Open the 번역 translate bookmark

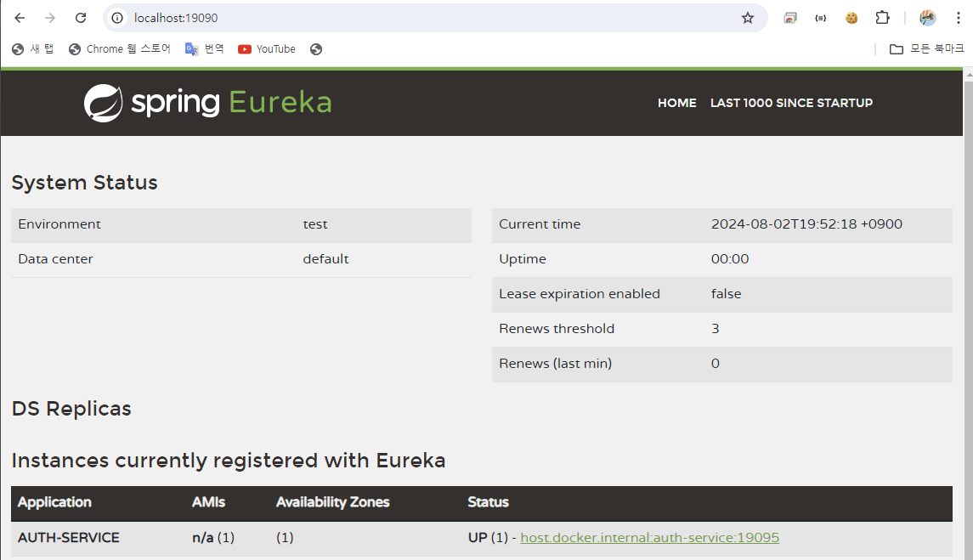(x=204, y=49)
